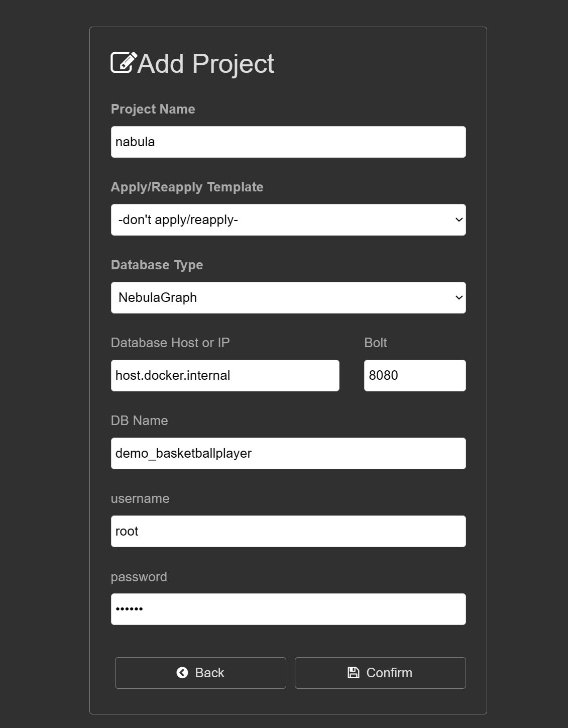Click the chevron arrow on the NebulaGraph selector
The height and width of the screenshot is (728, 568).
pos(459,297)
